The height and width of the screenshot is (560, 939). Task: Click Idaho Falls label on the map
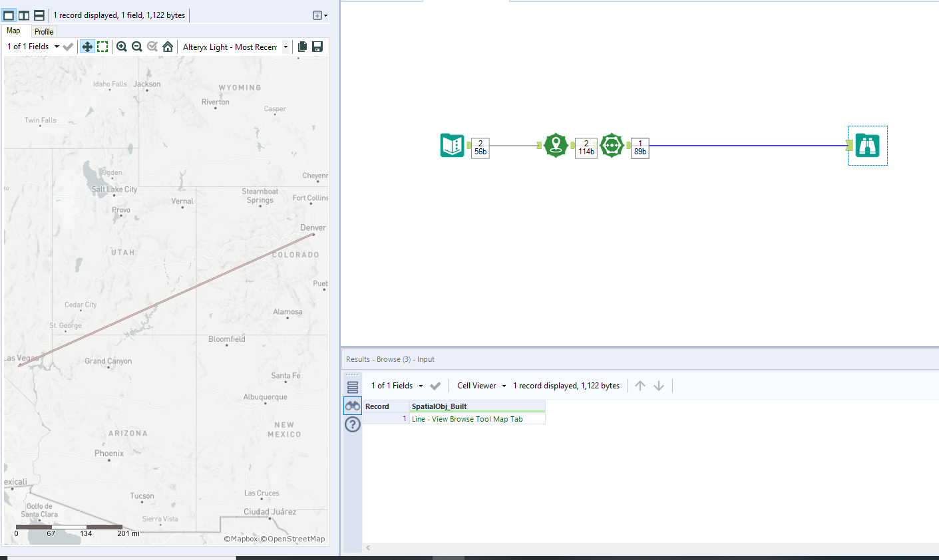pos(110,84)
